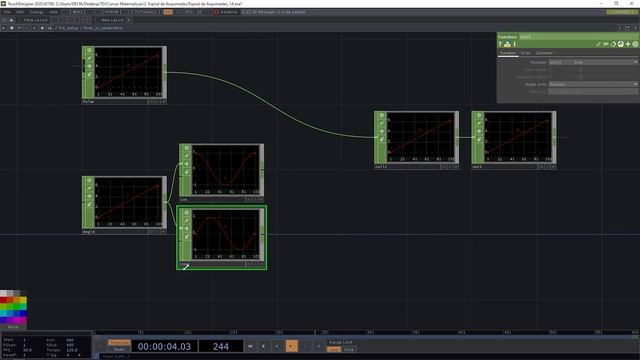This screenshot has width=640, height=360.
Task: Toggle viewer active flag on cos node
Action: (186, 148)
